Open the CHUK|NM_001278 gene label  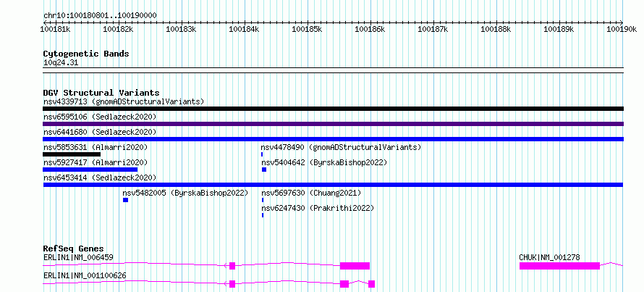[x=549, y=257]
